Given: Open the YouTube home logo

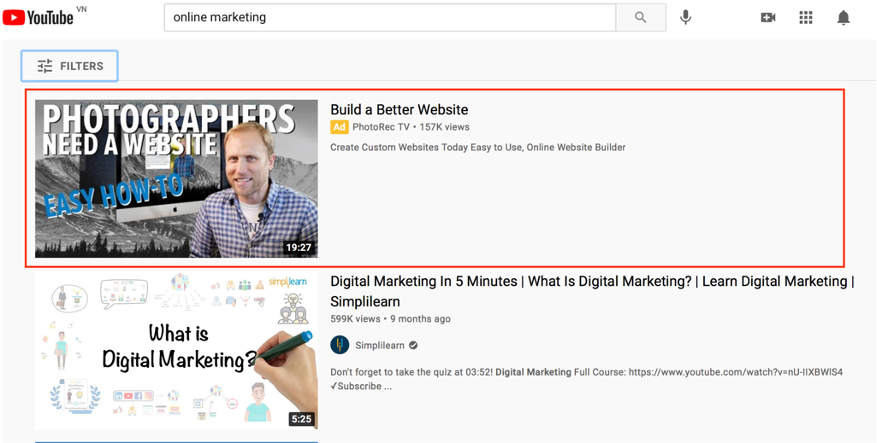Looking at the screenshot, I should [38, 17].
